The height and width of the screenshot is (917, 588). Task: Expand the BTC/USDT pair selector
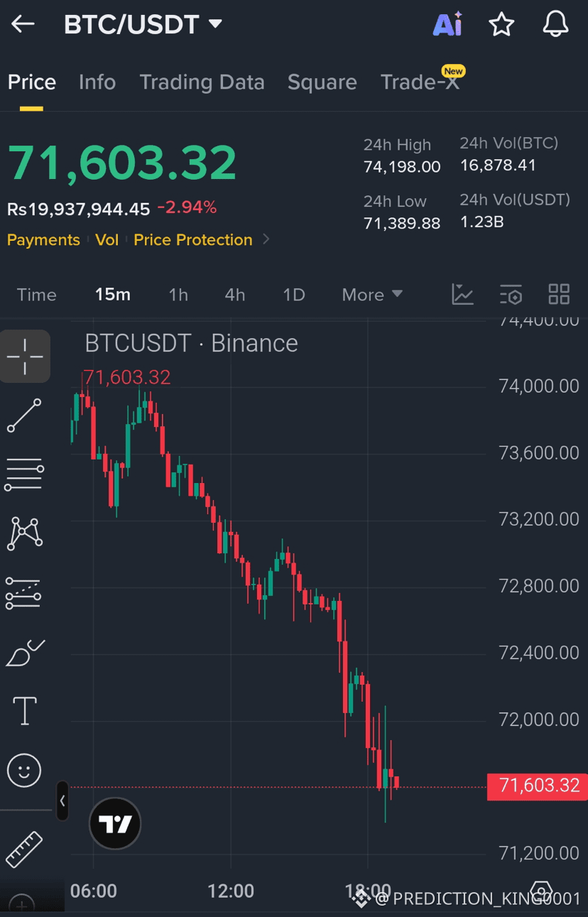215,24
